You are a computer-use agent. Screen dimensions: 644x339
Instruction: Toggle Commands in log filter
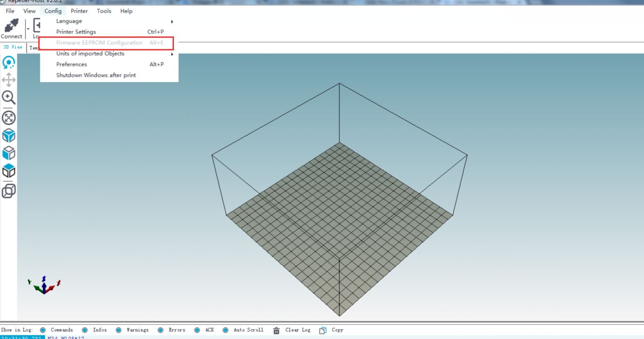43,330
